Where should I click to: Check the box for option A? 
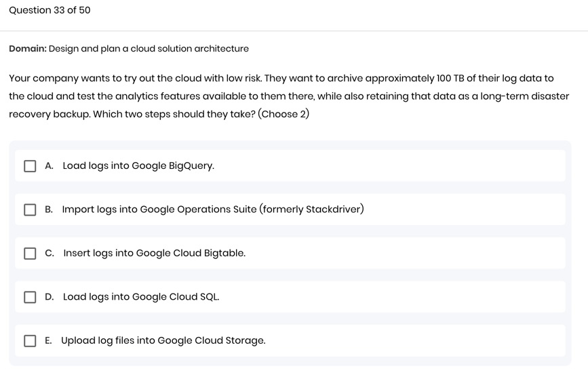(30, 166)
